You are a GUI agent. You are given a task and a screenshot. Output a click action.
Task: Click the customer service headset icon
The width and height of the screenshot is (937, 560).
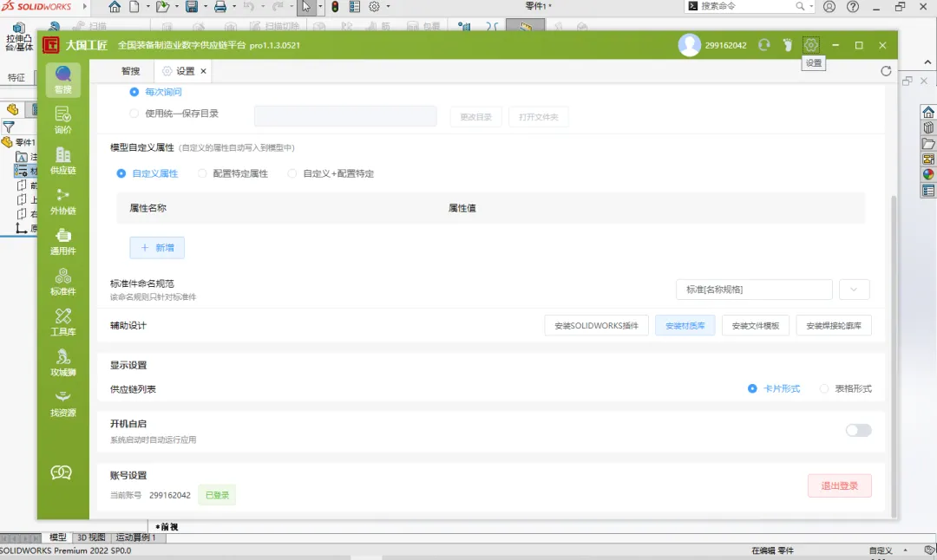[x=764, y=45]
